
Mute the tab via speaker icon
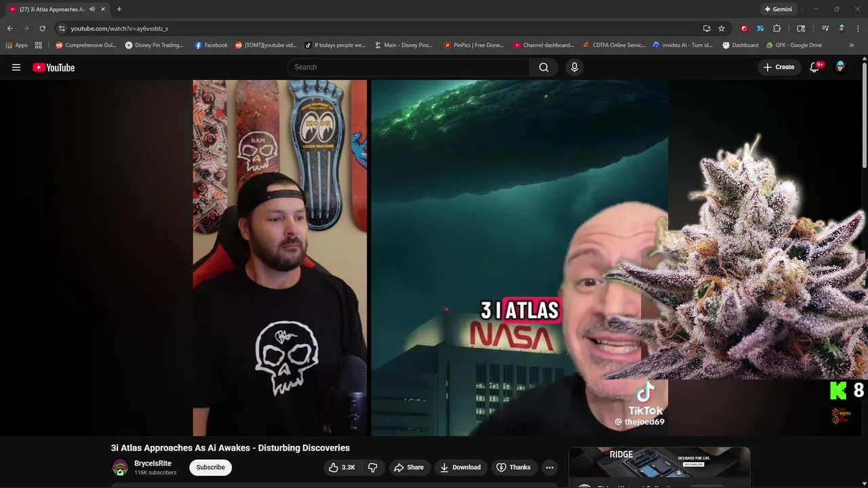point(92,9)
